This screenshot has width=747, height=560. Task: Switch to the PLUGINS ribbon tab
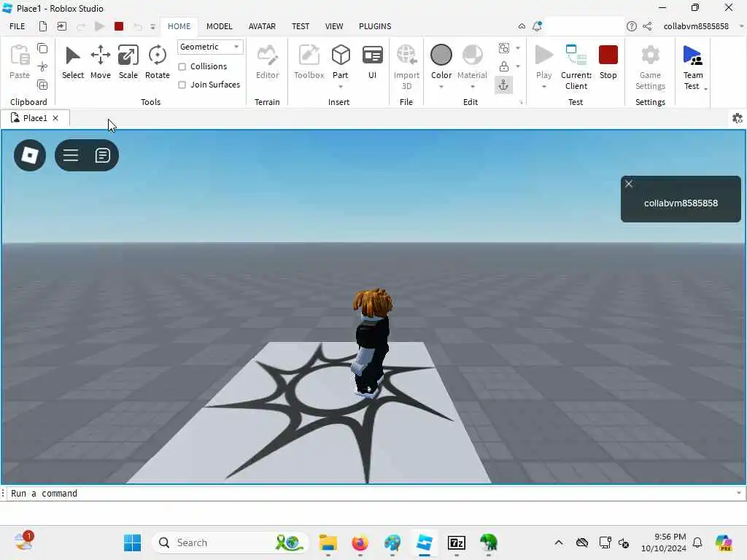pyautogui.click(x=375, y=26)
